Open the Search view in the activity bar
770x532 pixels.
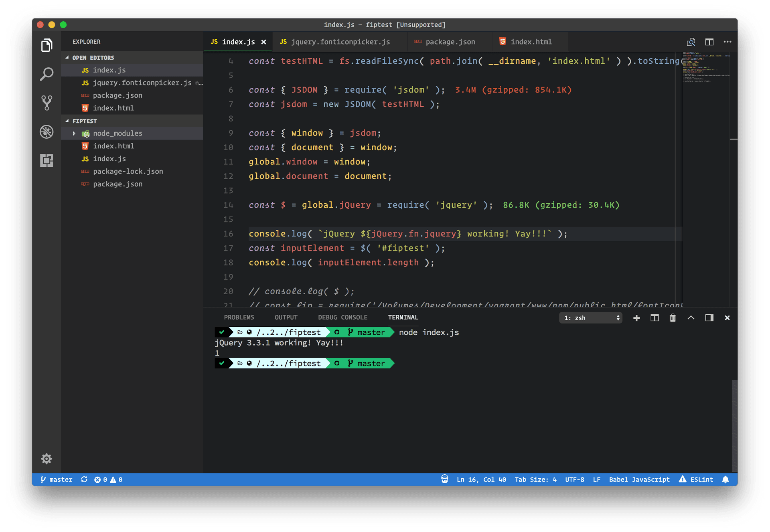[x=47, y=74]
